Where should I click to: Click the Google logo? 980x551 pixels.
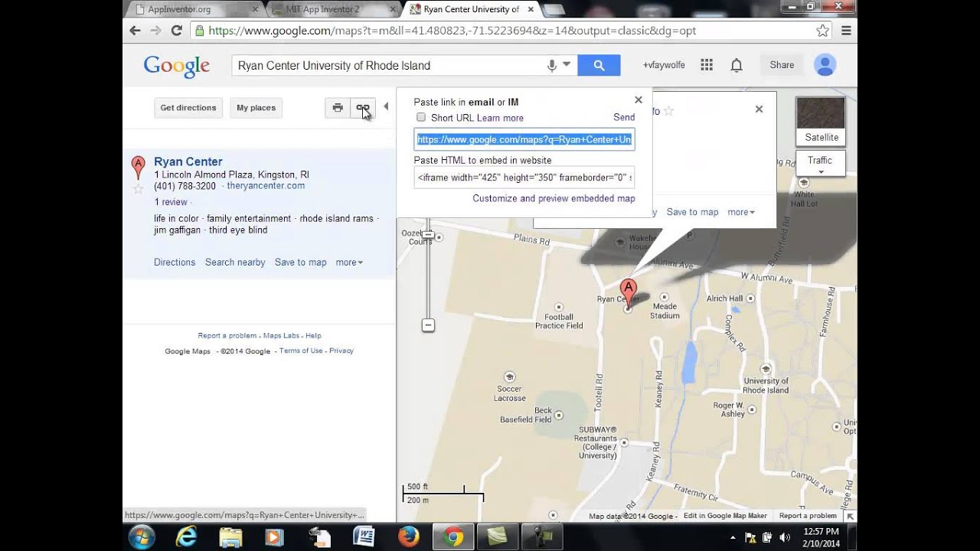(x=177, y=66)
